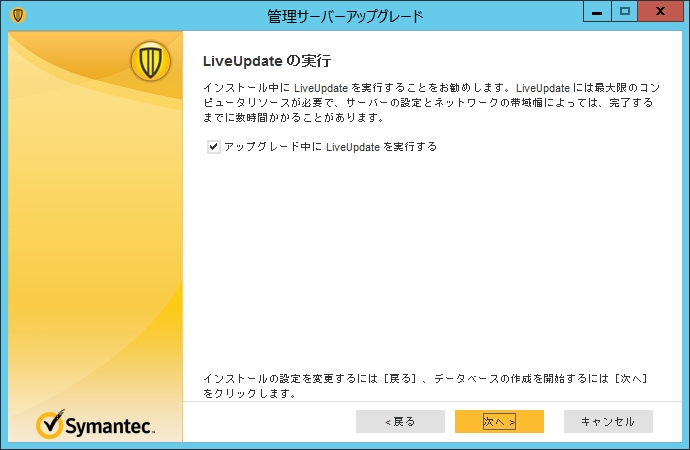This screenshot has width=690, height=450.
Task: Minimize the upgrade wizard window
Action: click(597, 11)
